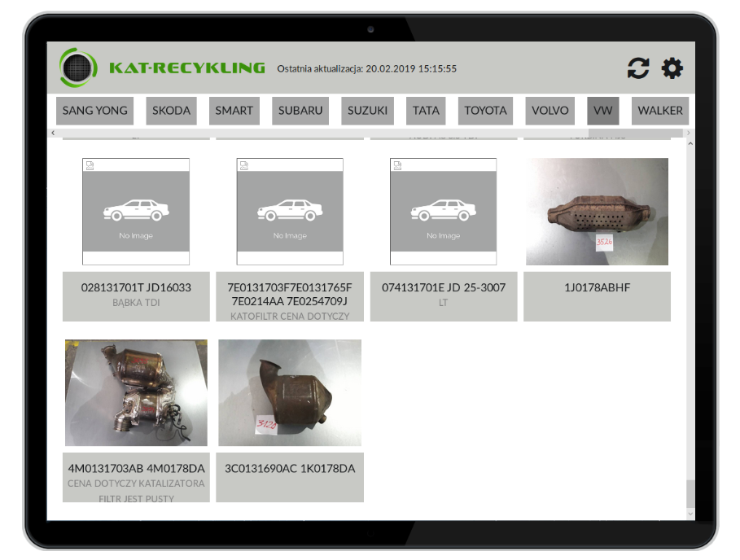The image size is (740, 560).
Task: Click the active VW tab
Action: [x=602, y=111]
